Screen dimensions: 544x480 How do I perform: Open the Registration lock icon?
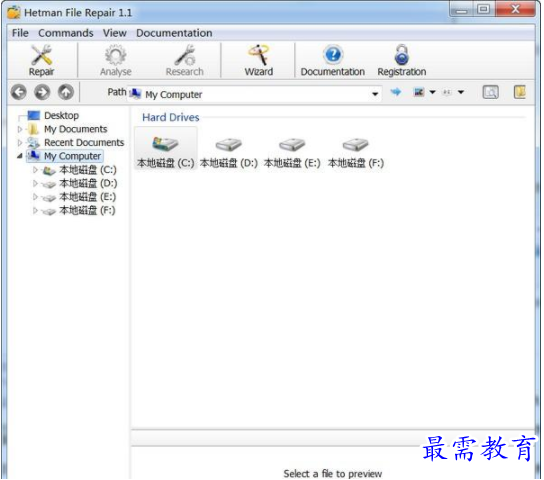pyautogui.click(x=402, y=55)
